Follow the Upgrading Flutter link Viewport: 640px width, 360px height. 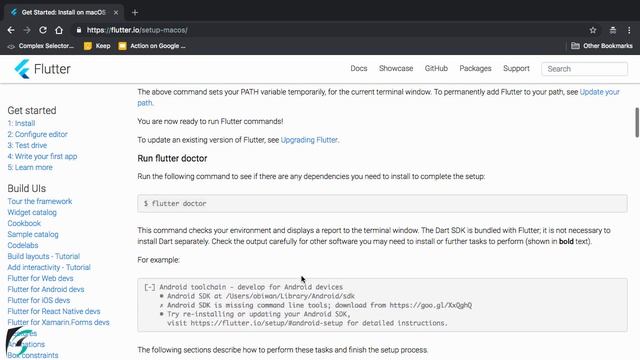(x=309, y=140)
